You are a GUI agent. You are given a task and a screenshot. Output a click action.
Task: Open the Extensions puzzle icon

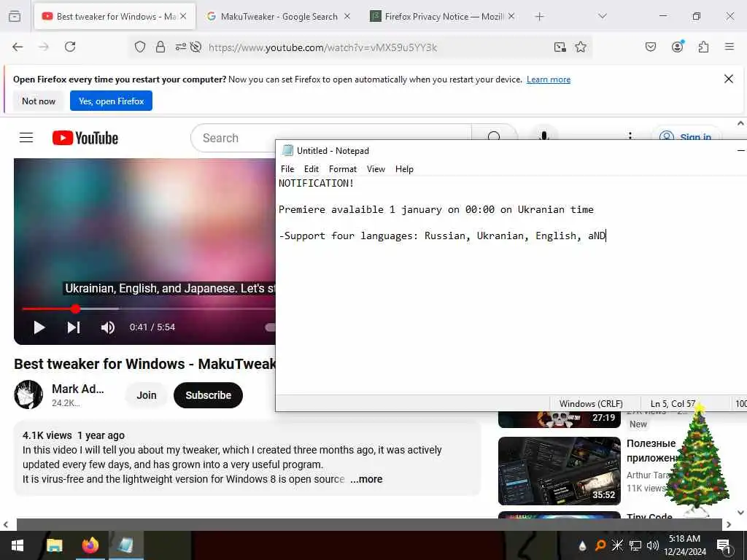click(703, 47)
